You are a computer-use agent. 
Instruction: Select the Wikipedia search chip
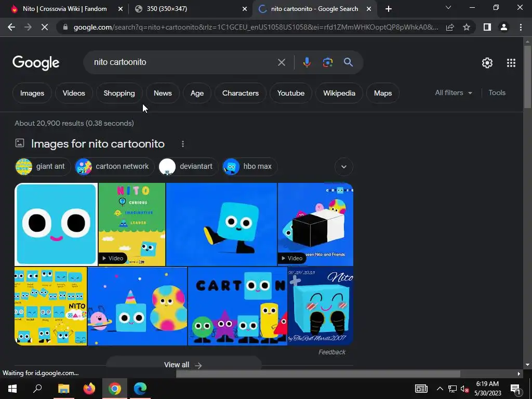pyautogui.click(x=339, y=93)
